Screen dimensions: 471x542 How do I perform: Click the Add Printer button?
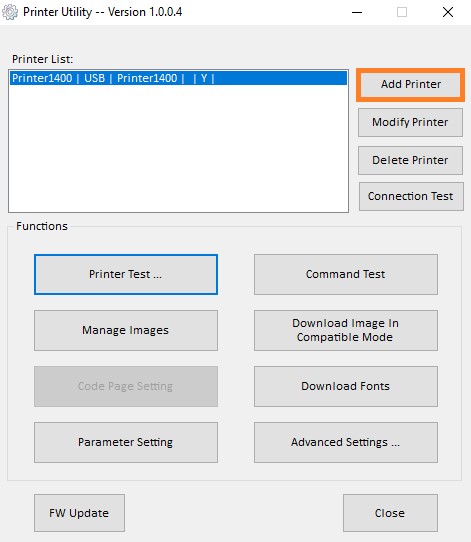click(x=411, y=84)
